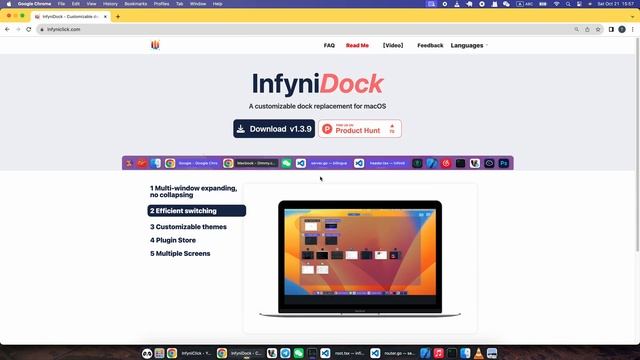Click the Music icon in bottom dock
The height and width of the screenshot is (360, 640).
438,353
